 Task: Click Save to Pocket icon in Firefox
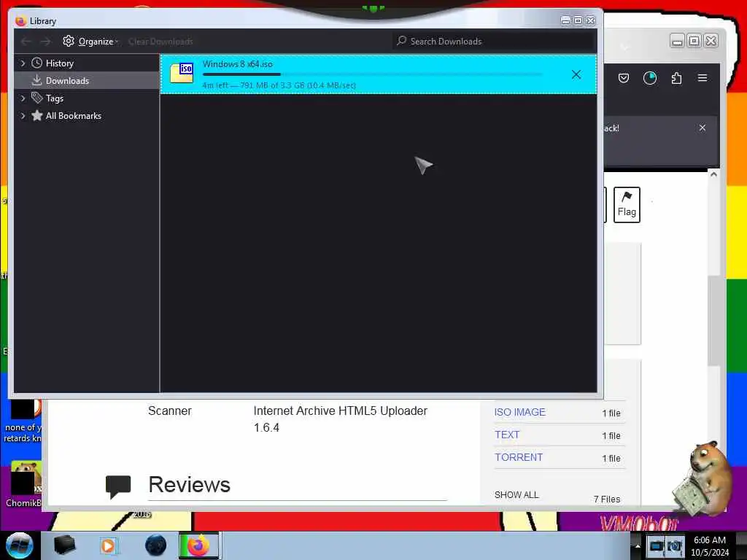point(623,78)
